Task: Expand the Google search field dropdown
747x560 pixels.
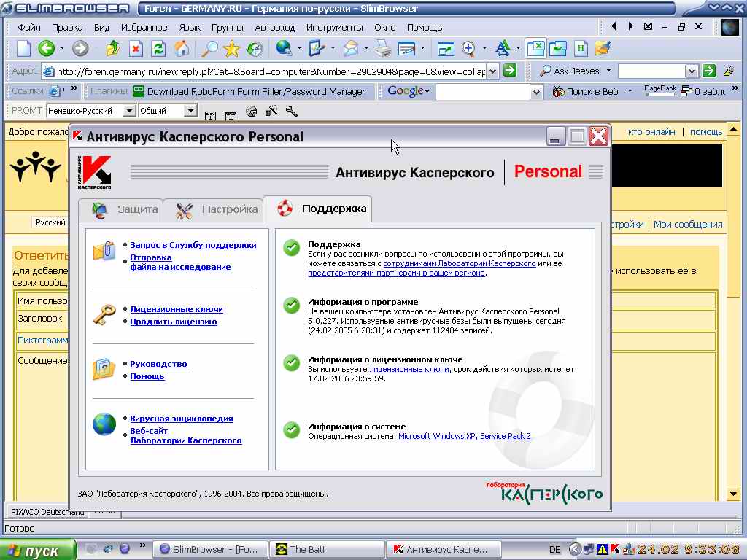Action: (x=536, y=91)
